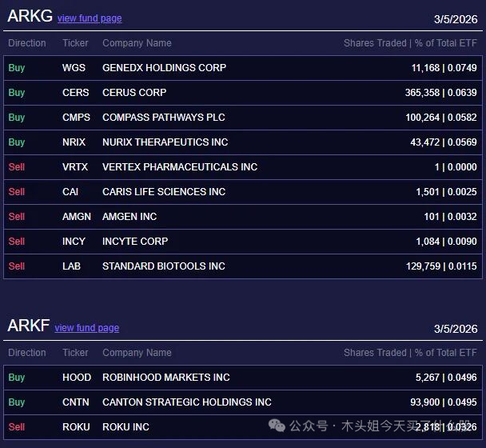Click STANDARD BIOTOOLS INC company name
The image size is (486, 448).
pos(164,266)
